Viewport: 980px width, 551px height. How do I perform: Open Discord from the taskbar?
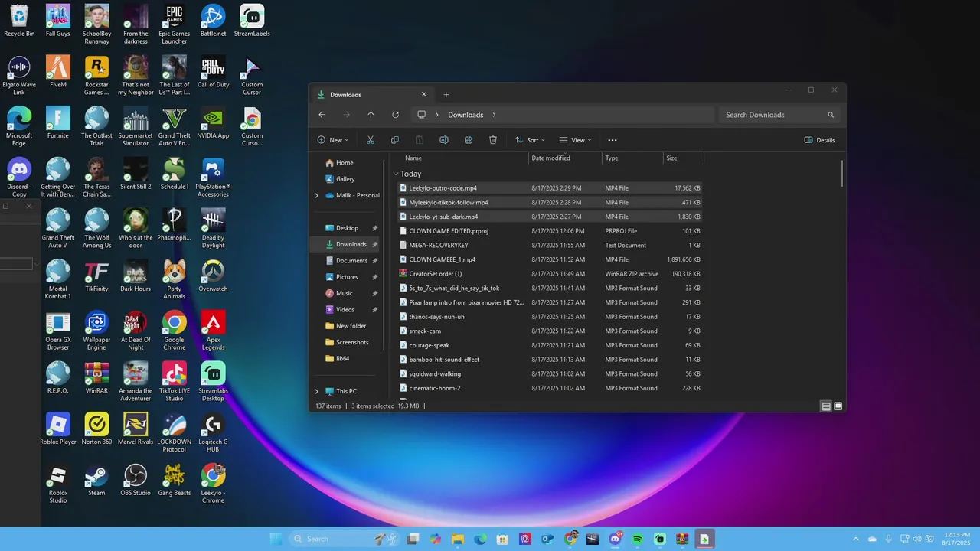coord(616,539)
